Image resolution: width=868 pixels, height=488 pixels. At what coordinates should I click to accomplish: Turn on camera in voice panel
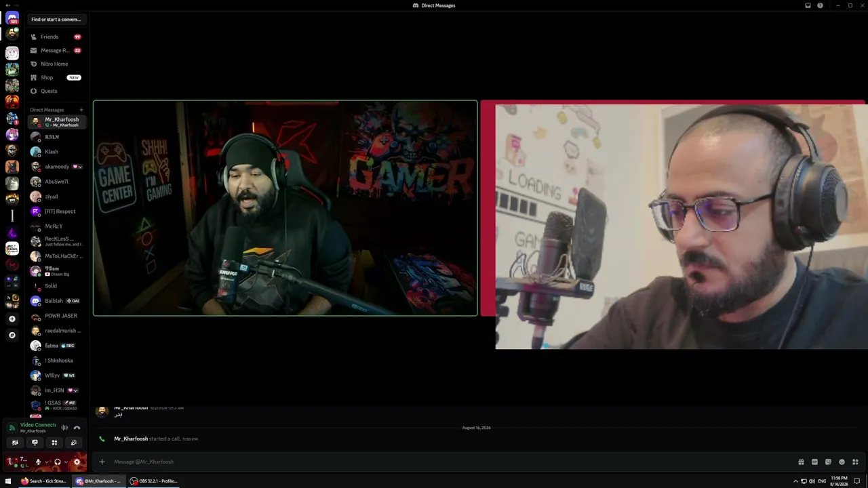click(15, 443)
